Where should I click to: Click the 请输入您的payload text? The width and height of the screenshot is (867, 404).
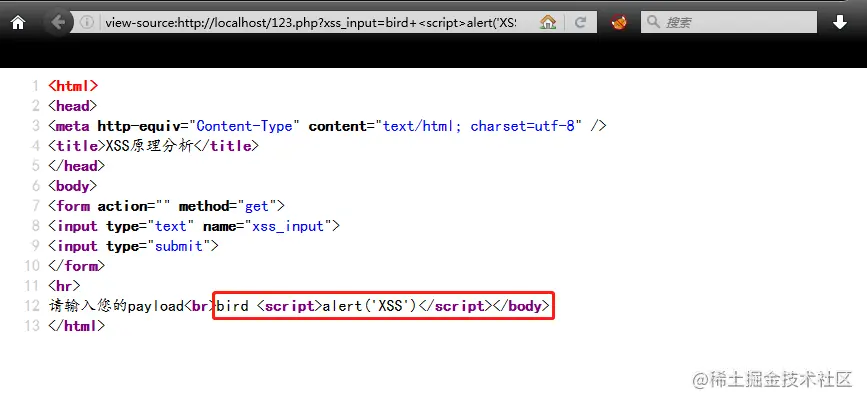tap(116, 306)
